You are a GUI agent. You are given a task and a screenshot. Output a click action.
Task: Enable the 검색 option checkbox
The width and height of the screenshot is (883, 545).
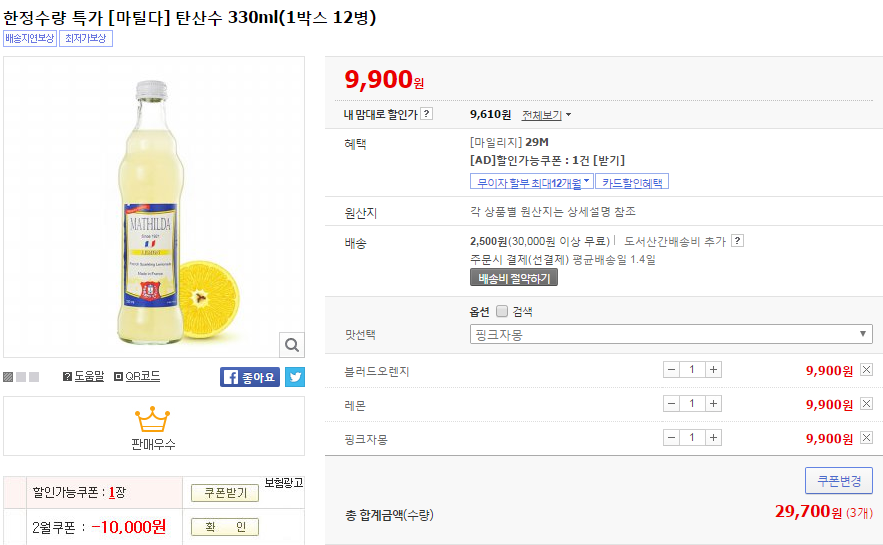(502, 311)
